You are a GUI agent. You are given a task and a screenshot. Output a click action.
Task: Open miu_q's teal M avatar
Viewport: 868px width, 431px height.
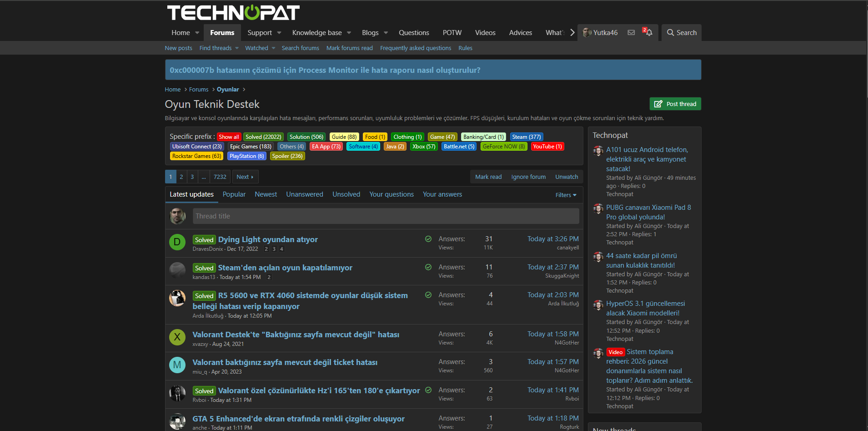click(177, 365)
